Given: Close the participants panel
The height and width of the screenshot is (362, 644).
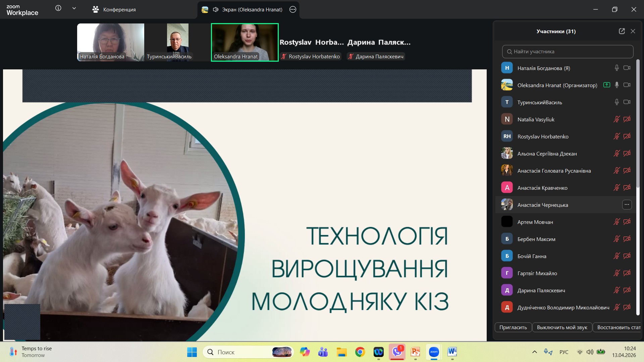Looking at the screenshot, I should (x=633, y=31).
